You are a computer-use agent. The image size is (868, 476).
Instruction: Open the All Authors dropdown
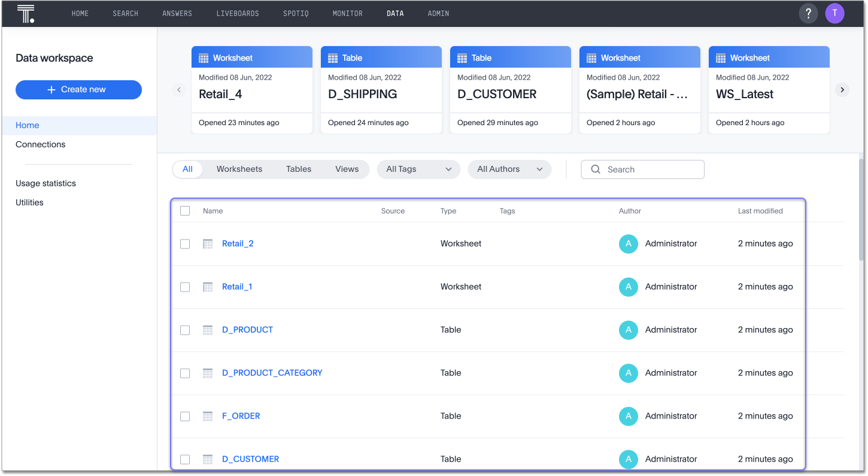tap(509, 169)
